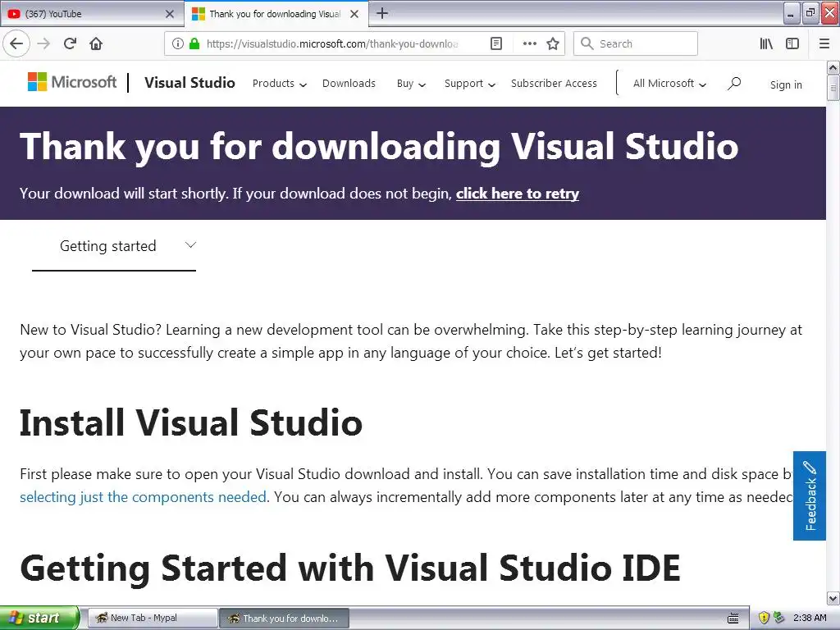Click Sign in
The height and width of the screenshot is (630, 840).
coord(786,84)
